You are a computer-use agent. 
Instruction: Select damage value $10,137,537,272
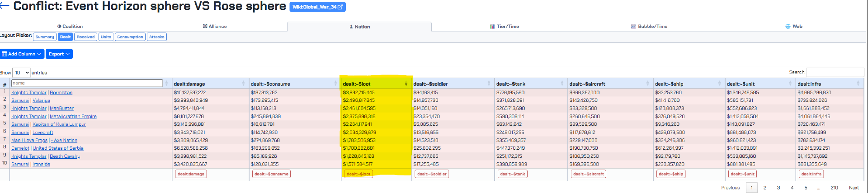(x=190, y=92)
